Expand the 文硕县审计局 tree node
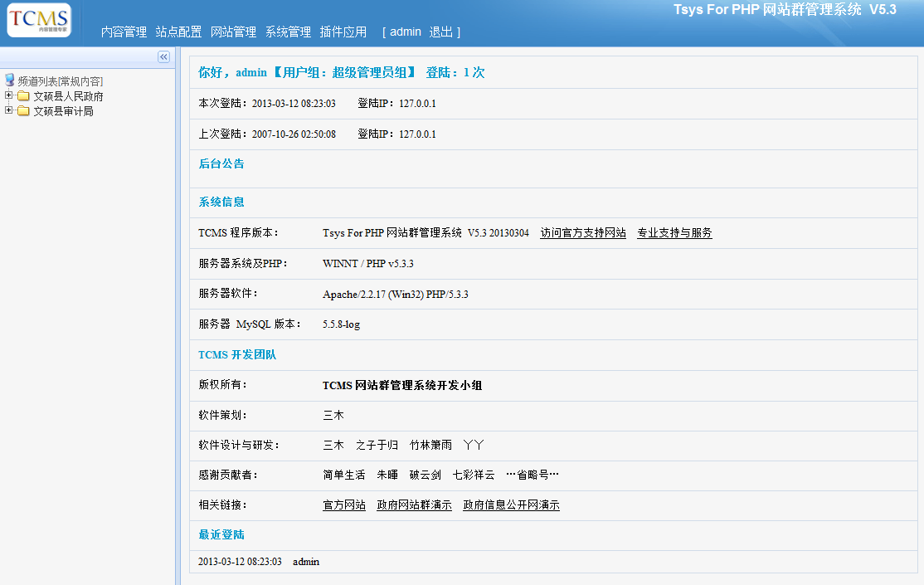 tap(9, 110)
